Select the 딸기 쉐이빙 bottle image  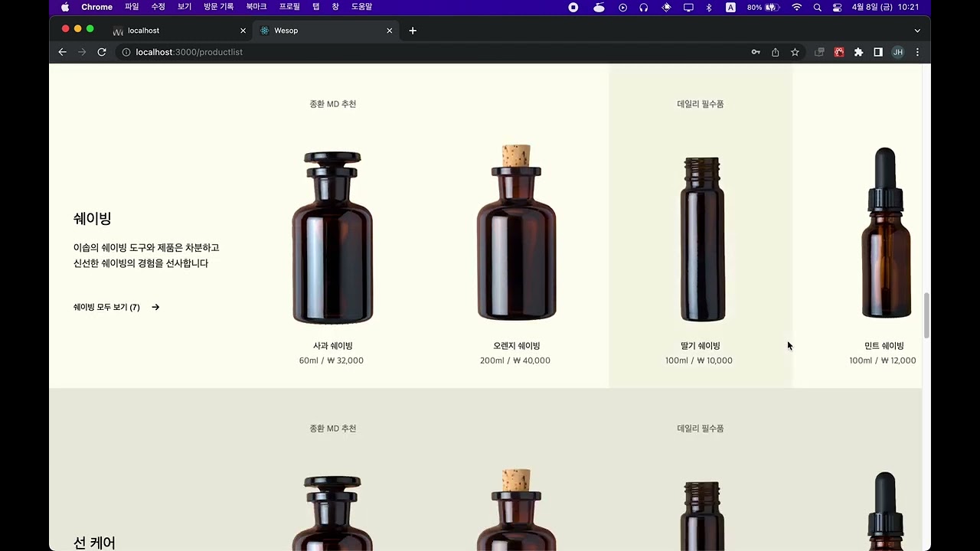coord(701,239)
